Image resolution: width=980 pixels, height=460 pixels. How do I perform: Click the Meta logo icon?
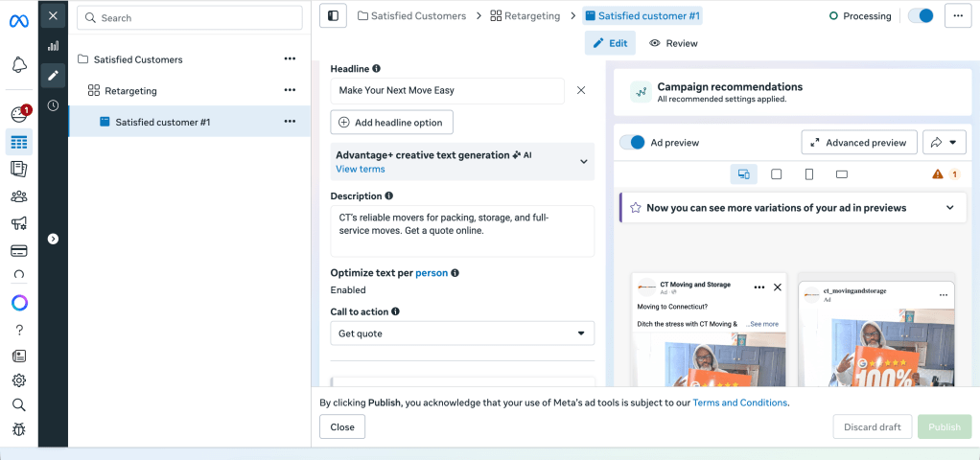tap(18, 20)
